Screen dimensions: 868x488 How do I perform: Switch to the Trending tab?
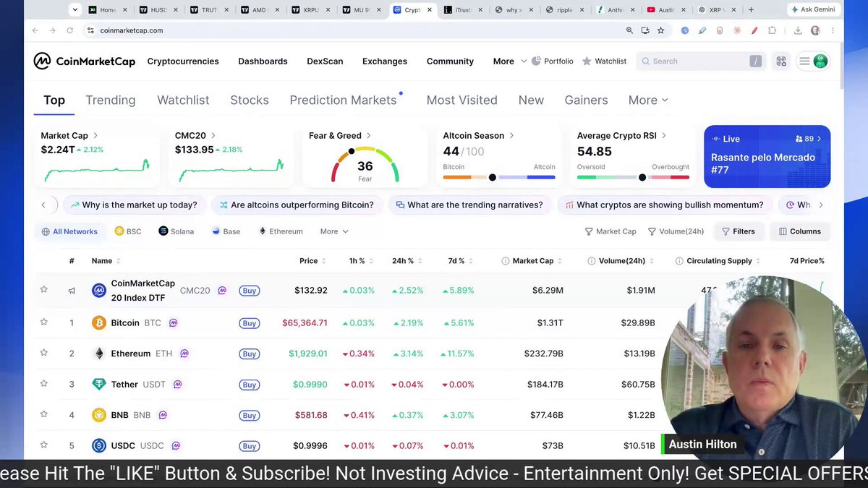click(x=111, y=100)
